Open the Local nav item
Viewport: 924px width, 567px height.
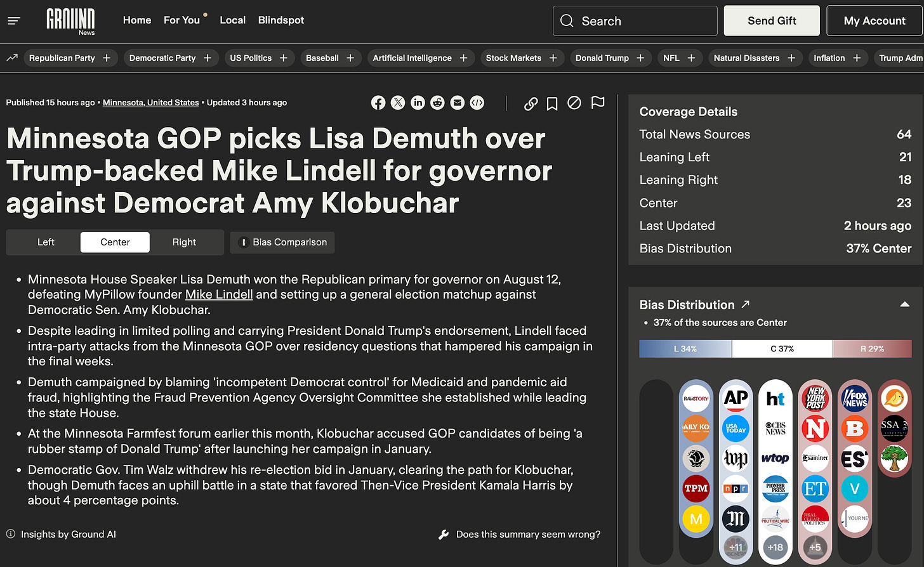click(x=233, y=20)
